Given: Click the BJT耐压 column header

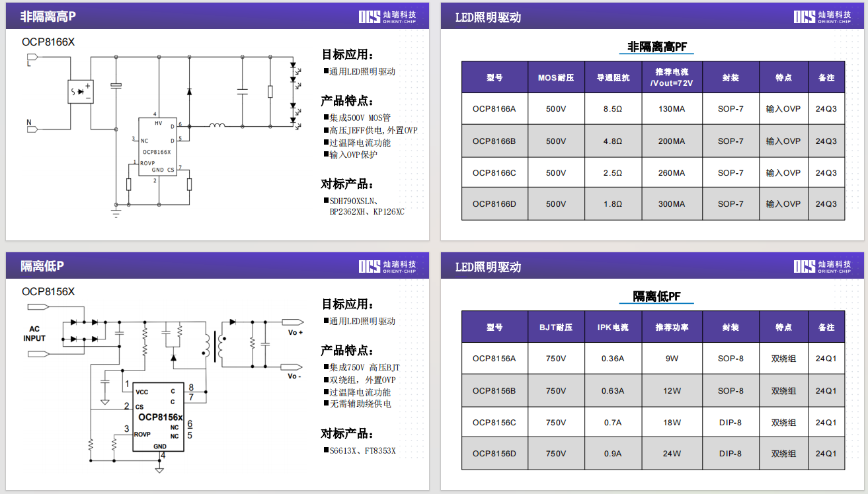Looking at the screenshot, I should 556,327.
